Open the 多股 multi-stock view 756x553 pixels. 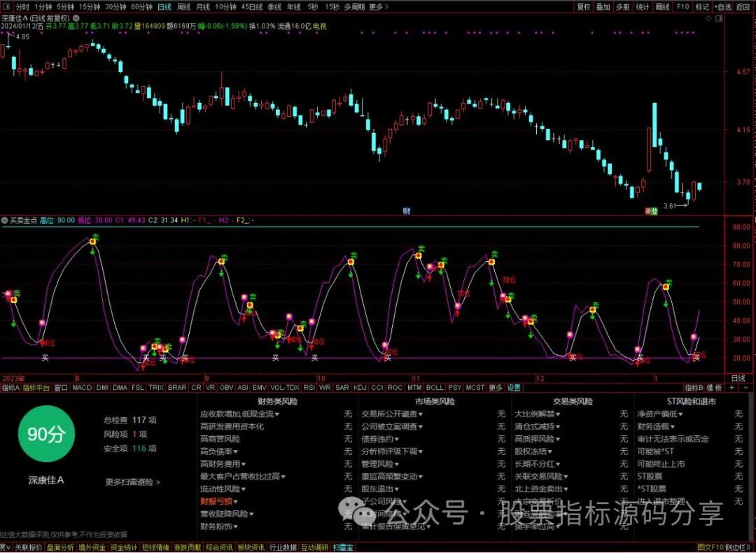[x=623, y=7]
